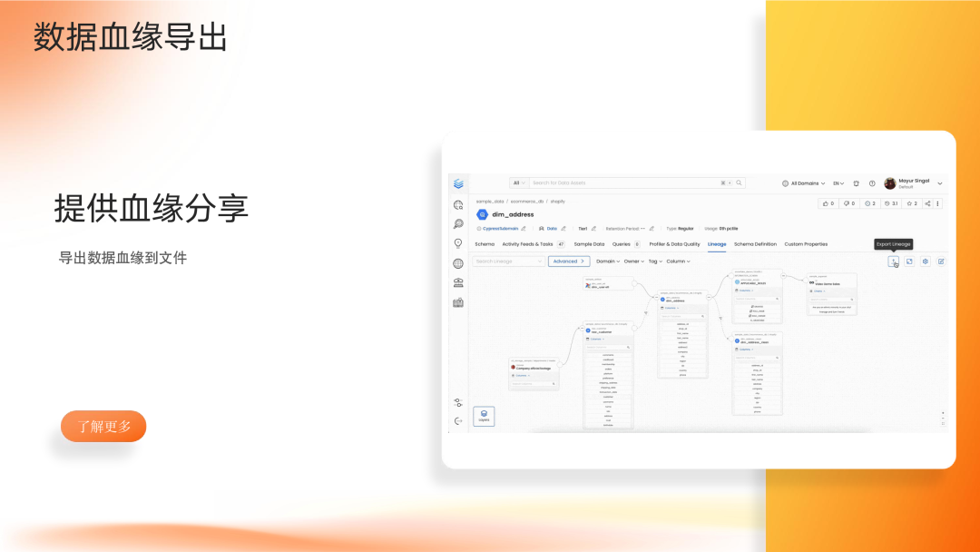Open the Insights lightbulb sidebar icon
Screen dimensions: 980x552
(458, 244)
